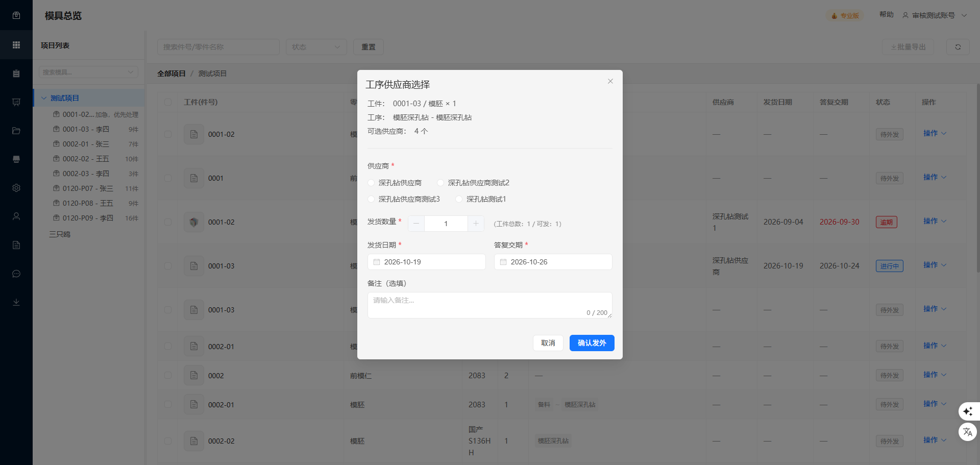
Task: Open 操作 dropdown for the 逾期 row
Action: (935, 221)
